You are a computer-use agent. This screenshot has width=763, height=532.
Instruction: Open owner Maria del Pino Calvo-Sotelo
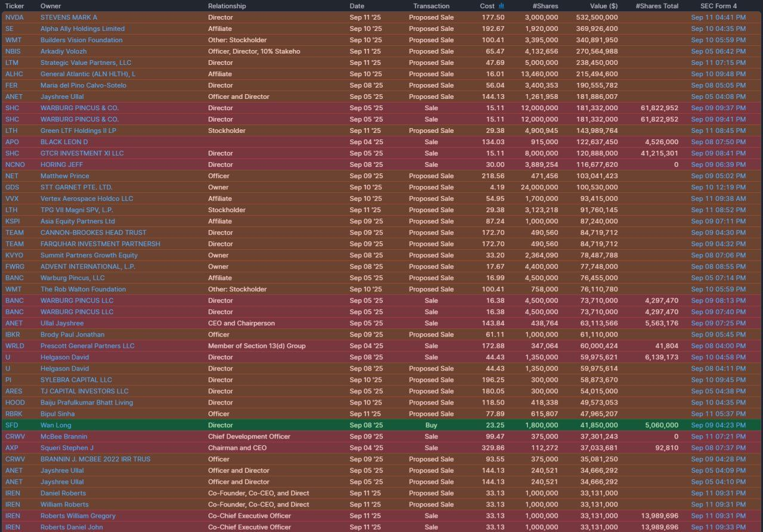click(83, 85)
